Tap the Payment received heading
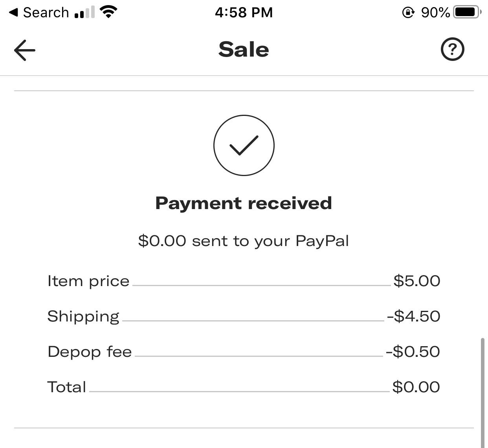Screen dimensions: 488x448 pyautogui.click(x=244, y=203)
